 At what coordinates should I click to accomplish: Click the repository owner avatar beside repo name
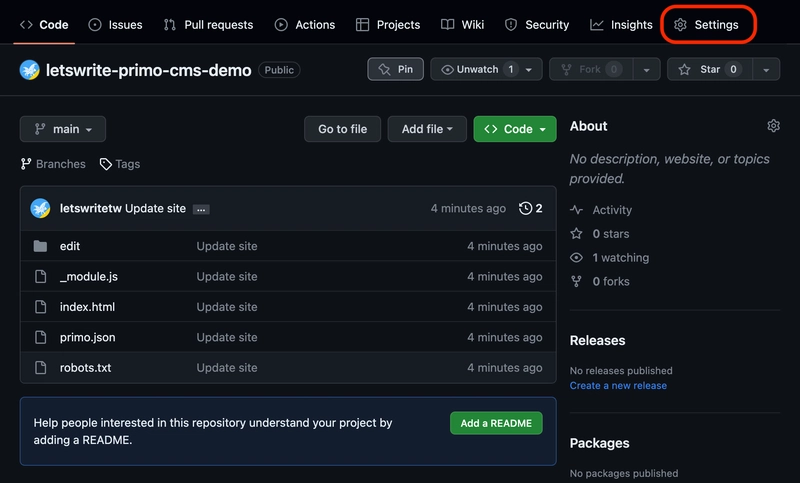point(30,70)
